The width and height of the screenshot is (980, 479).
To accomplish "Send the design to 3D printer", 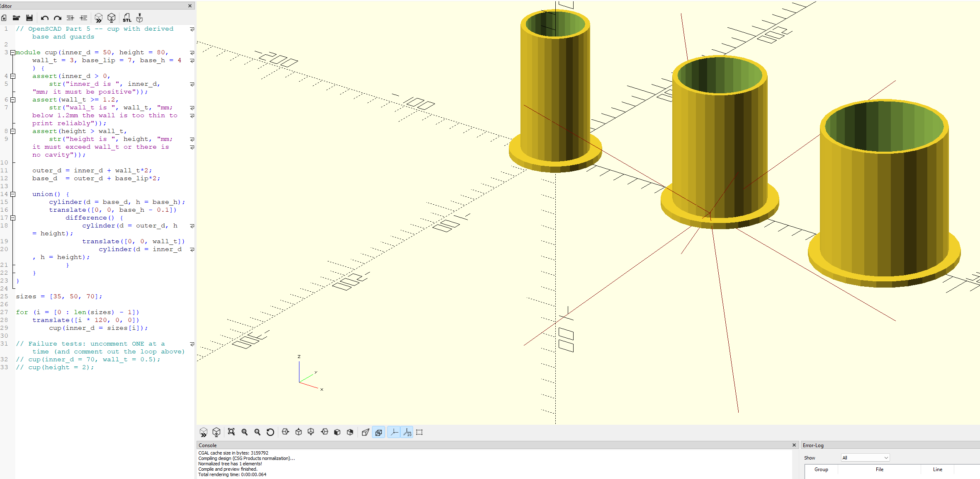I will pyautogui.click(x=140, y=18).
